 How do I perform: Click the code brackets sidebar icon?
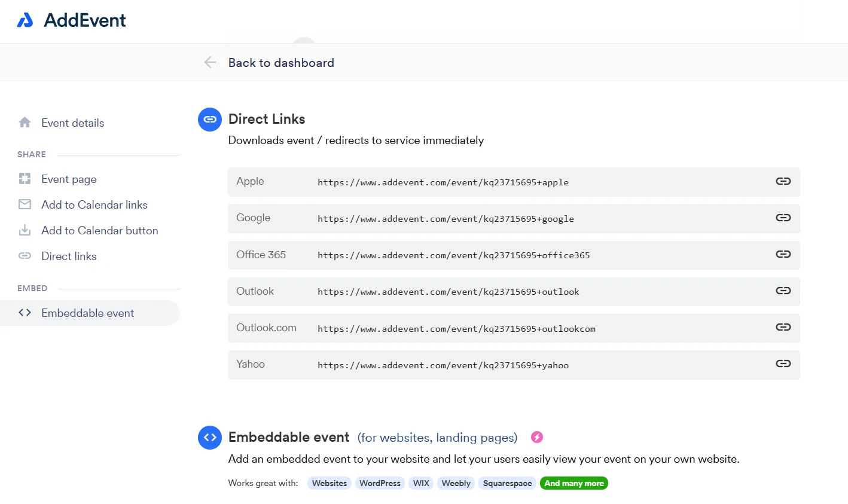coord(25,313)
